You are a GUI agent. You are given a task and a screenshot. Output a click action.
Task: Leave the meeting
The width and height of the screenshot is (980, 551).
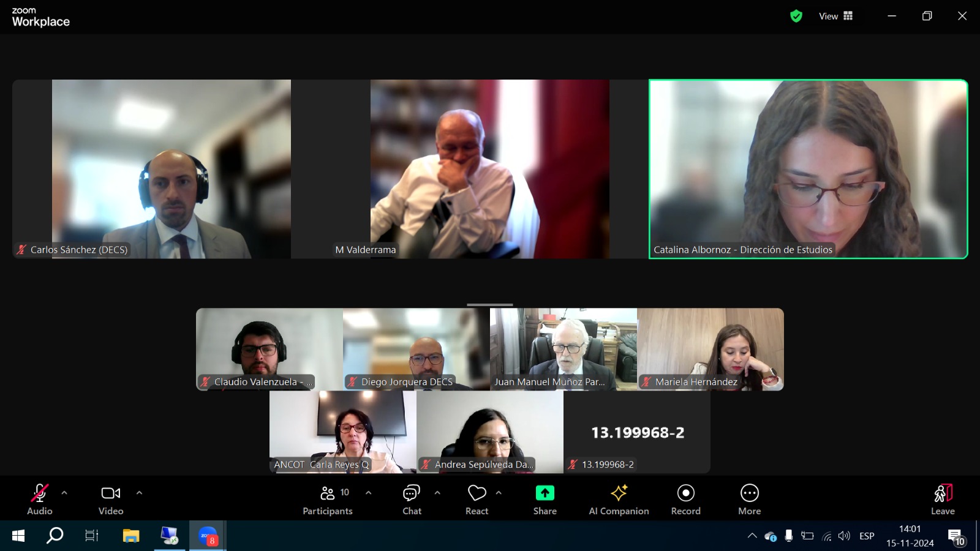[943, 499]
